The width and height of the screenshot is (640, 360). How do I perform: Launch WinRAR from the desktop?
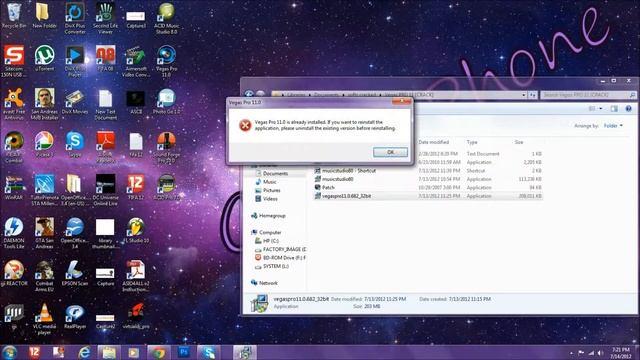(14, 188)
